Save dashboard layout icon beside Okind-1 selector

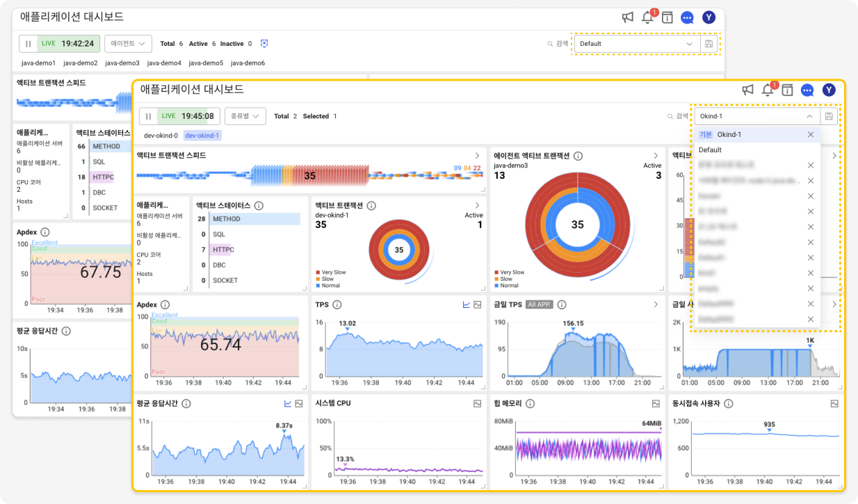point(829,116)
